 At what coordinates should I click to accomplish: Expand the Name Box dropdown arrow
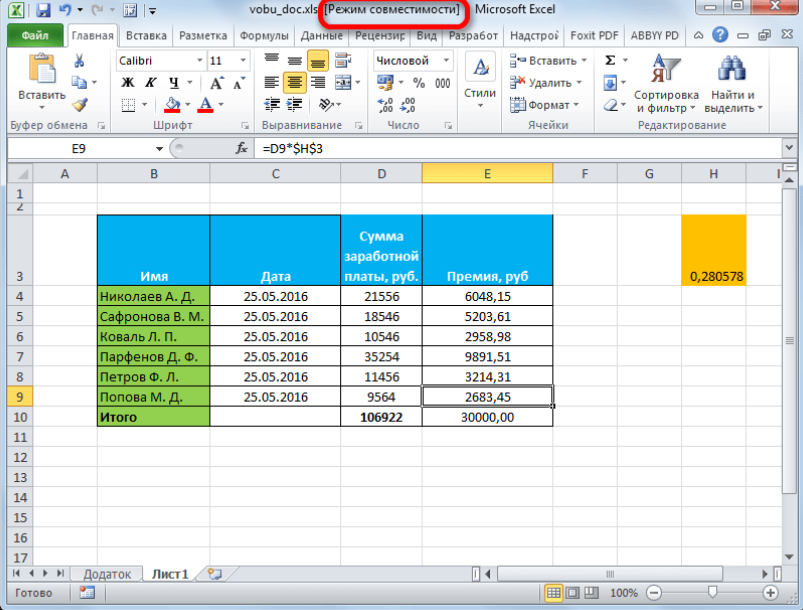[159, 148]
